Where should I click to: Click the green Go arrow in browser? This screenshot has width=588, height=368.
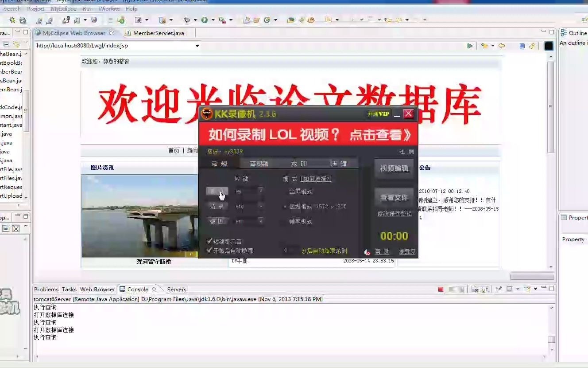(470, 46)
